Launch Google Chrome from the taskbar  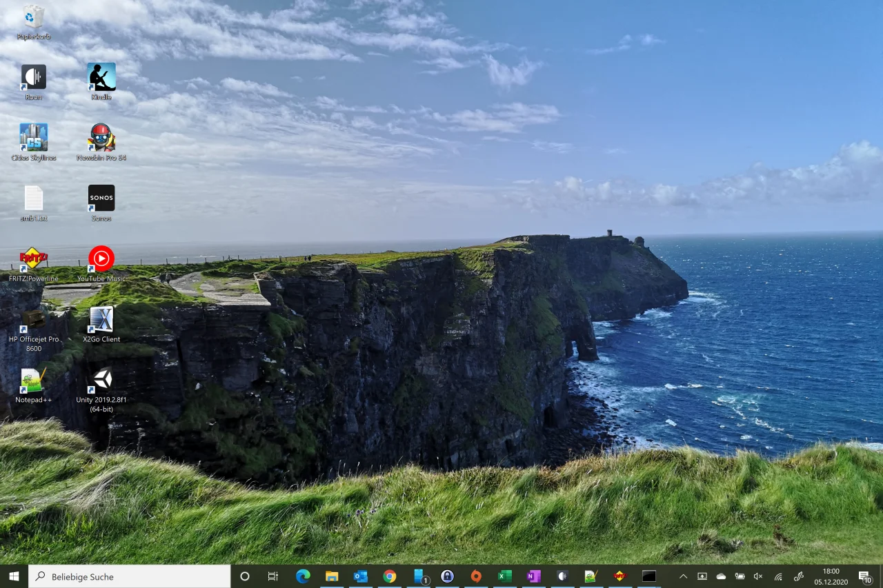pos(390,576)
